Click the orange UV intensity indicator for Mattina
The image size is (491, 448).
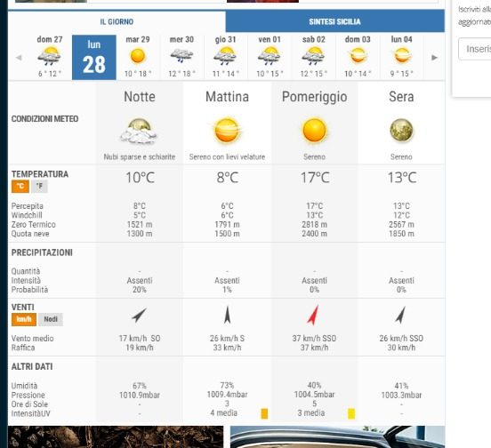coord(264,413)
